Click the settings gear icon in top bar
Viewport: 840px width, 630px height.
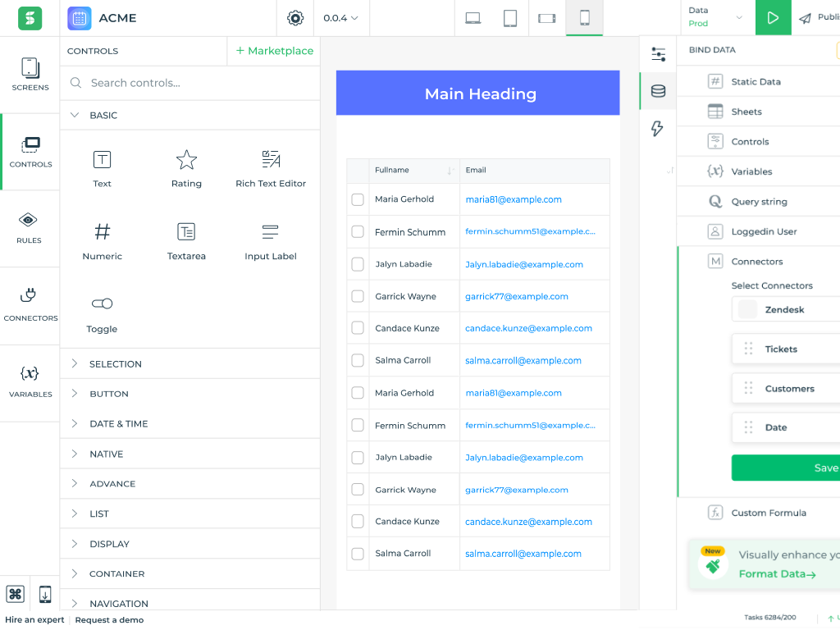click(295, 18)
